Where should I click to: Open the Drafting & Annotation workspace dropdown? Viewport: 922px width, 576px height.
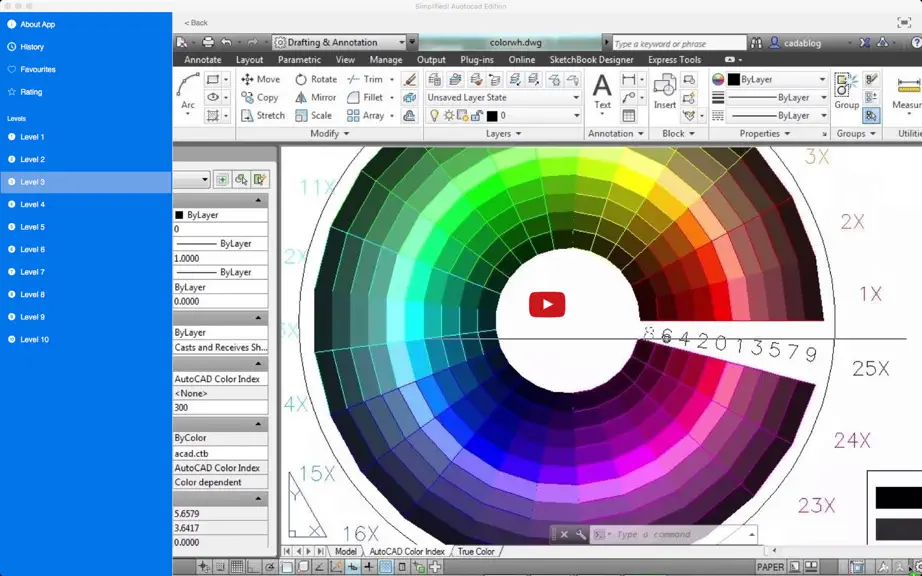(x=339, y=42)
